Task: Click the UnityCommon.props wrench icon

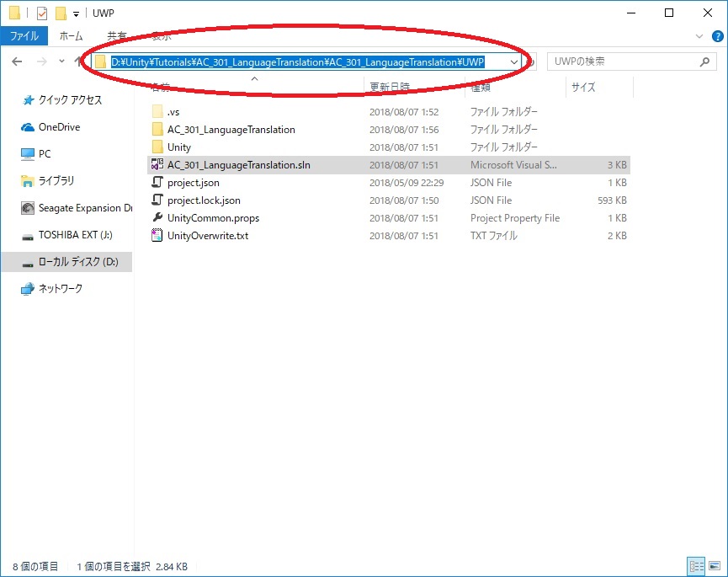Action: (x=157, y=217)
